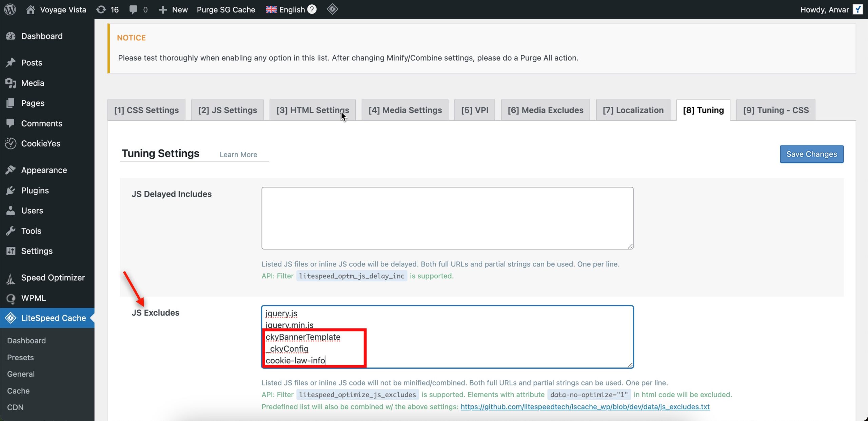
Task: Open the Learn More link
Action: click(238, 155)
